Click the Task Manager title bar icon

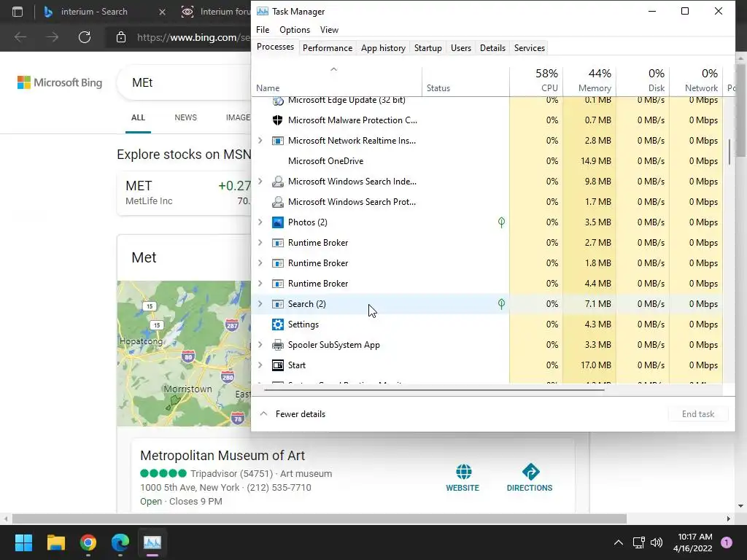[x=262, y=12]
